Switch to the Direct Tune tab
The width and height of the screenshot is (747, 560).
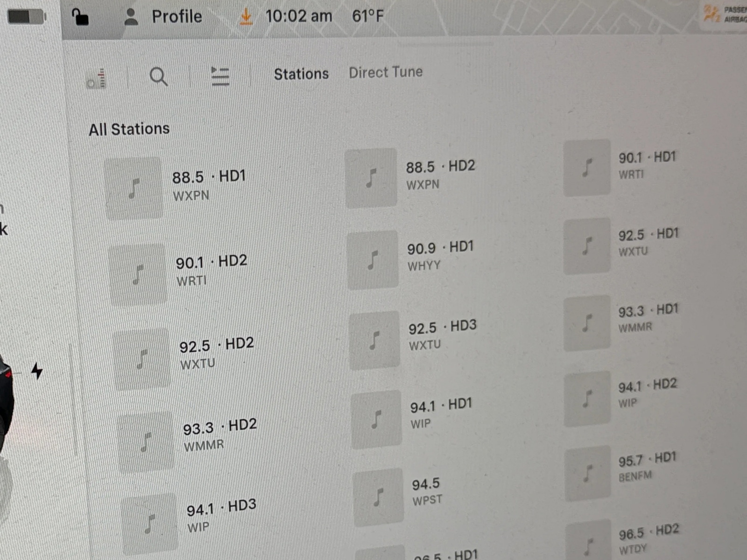pos(386,72)
